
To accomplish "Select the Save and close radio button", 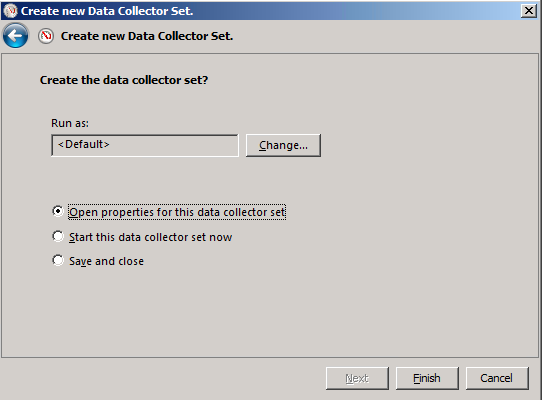I will pos(58,260).
